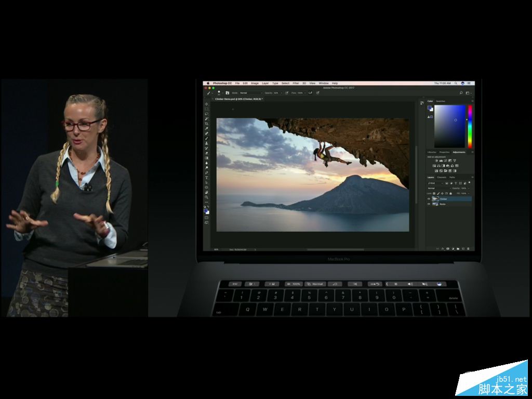
Task: Toggle layer filtering on/off switch
Action: click(469, 182)
